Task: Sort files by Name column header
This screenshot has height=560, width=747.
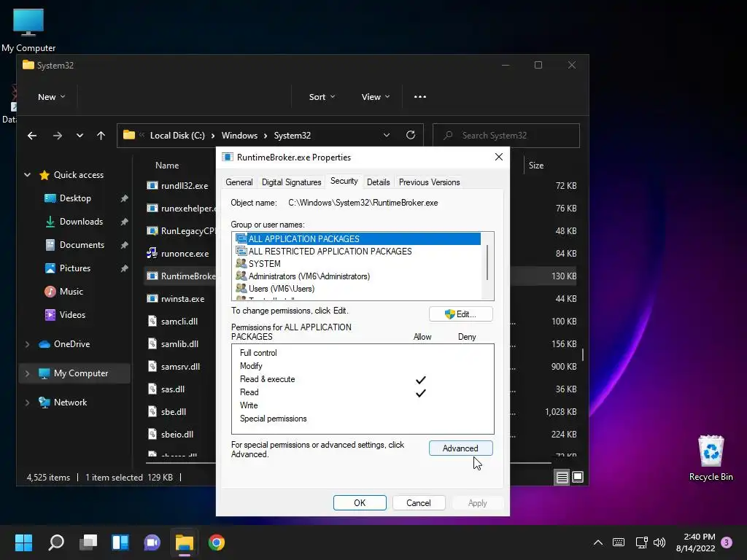Action: pyautogui.click(x=167, y=166)
